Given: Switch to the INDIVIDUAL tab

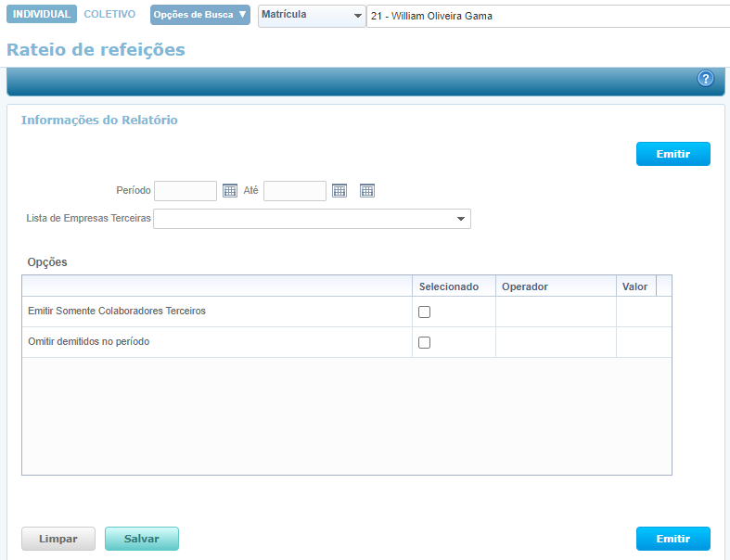Looking at the screenshot, I should pyautogui.click(x=41, y=15).
